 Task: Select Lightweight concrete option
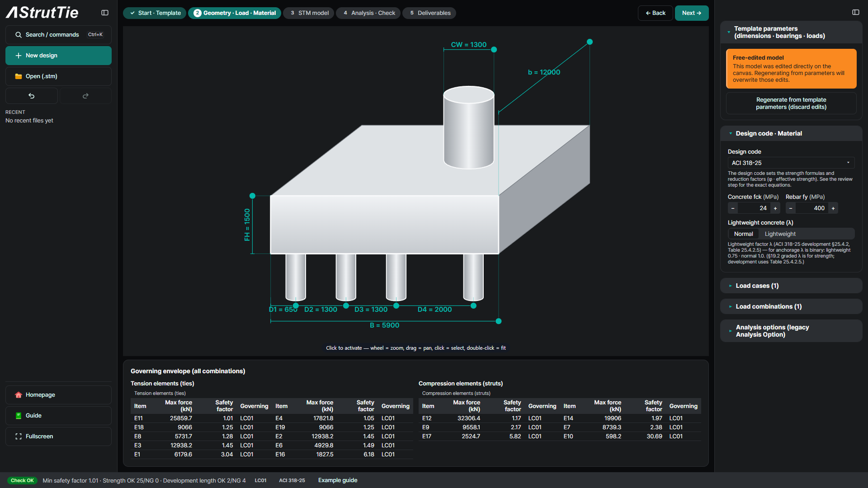coord(780,234)
